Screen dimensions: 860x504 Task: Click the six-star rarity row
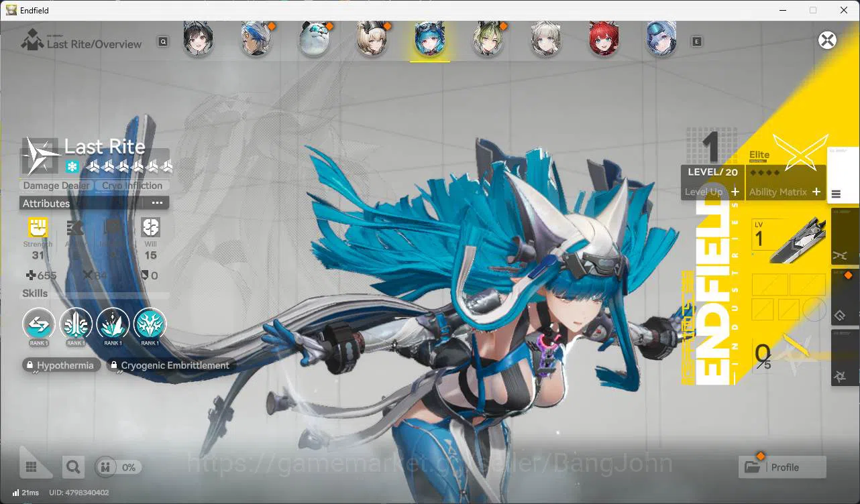[129, 166]
